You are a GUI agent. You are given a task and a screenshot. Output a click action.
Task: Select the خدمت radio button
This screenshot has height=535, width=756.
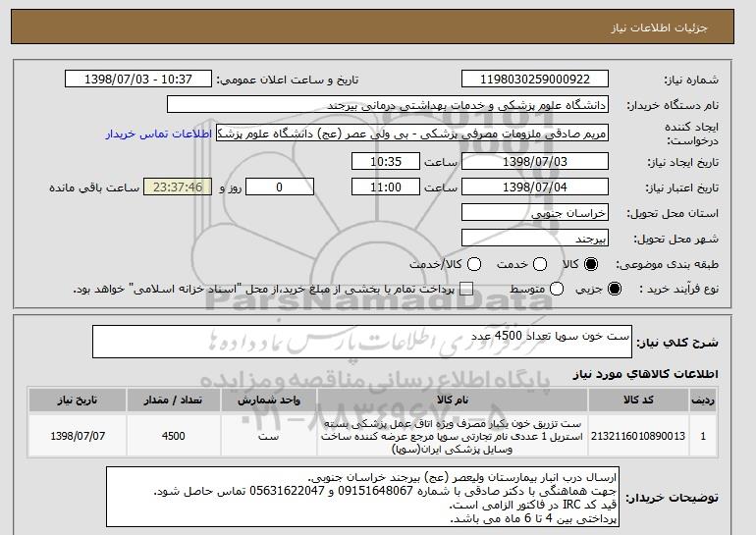540,264
